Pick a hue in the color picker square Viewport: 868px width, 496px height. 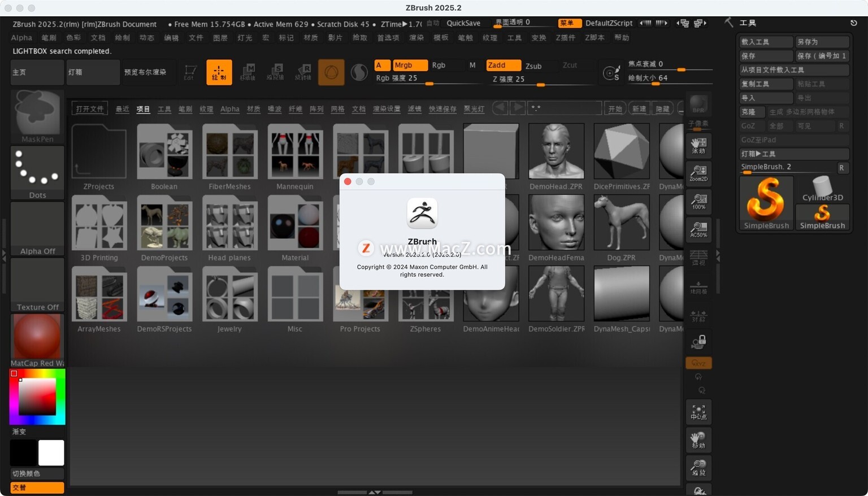(x=37, y=397)
